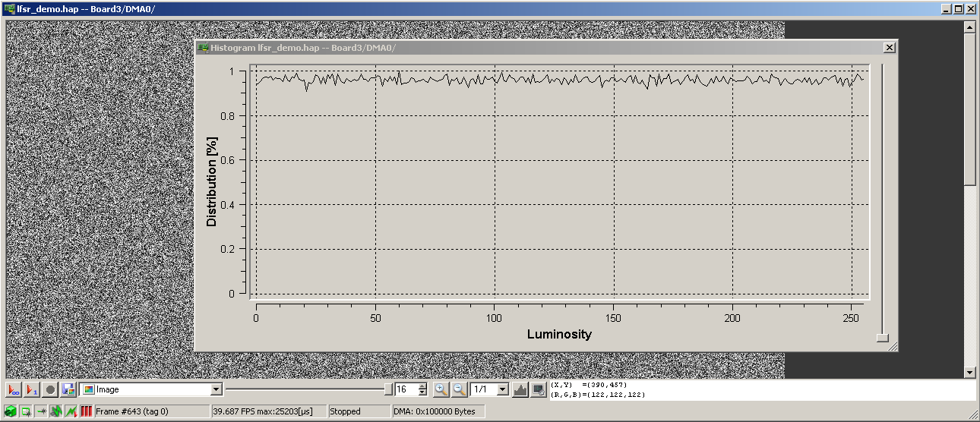Toggle the histogram view icon
The image size is (980, 422).
(520, 389)
